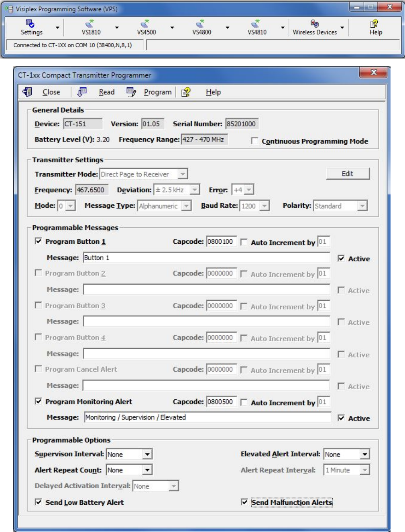Open the Message Type dropdown
The width and height of the screenshot is (405, 532).
(186, 206)
